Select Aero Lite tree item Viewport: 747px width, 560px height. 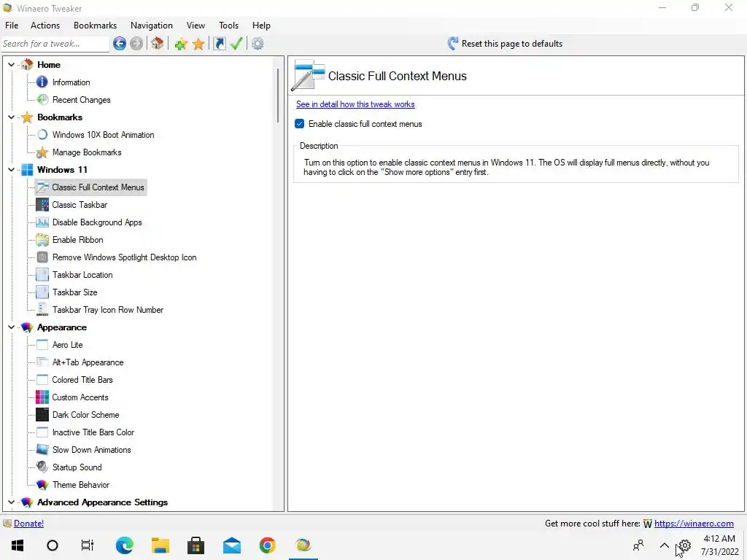67,345
